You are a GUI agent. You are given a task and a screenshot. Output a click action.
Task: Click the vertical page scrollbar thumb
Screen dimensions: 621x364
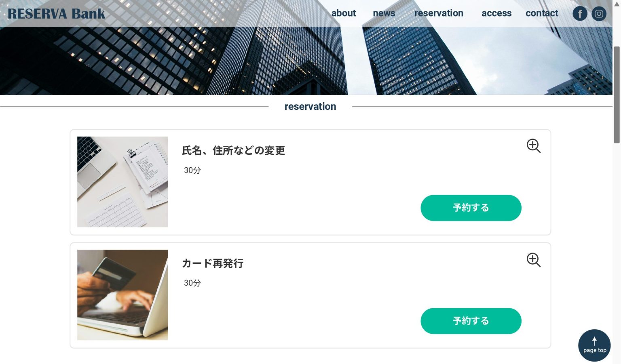pyautogui.click(x=617, y=95)
